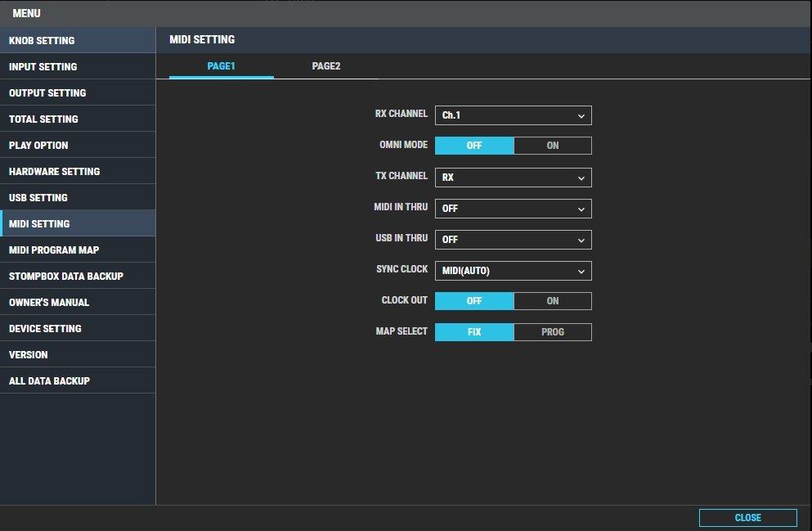Turn CLOCK OUT to ON
812x531 pixels.
pos(552,301)
